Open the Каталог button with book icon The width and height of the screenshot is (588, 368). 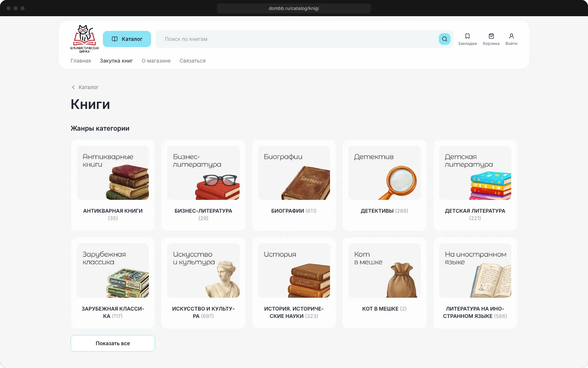(x=127, y=39)
